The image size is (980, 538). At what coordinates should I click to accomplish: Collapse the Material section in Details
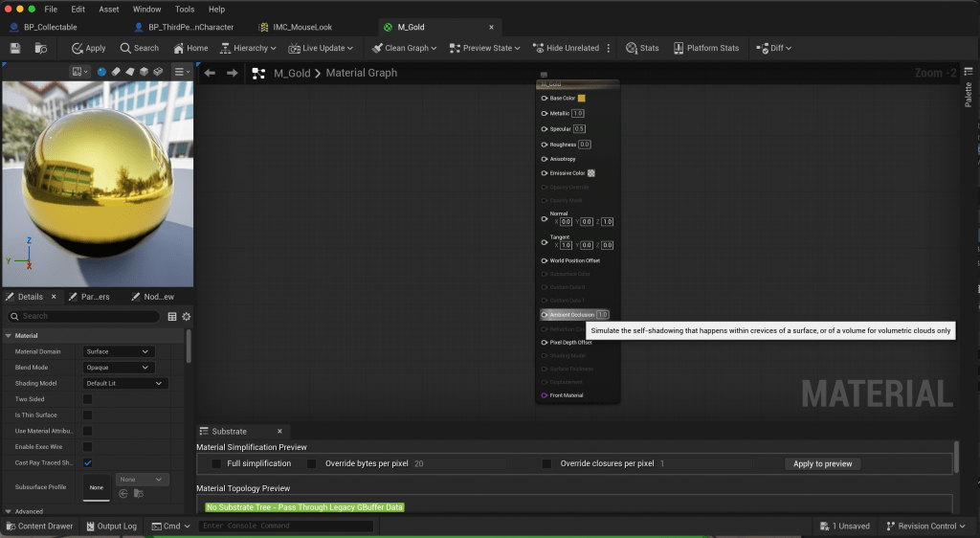9,336
